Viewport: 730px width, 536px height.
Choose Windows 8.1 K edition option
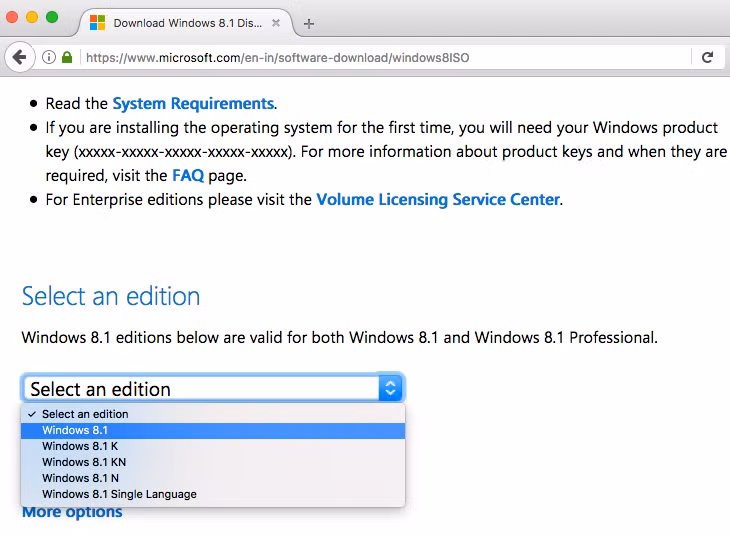[x=80, y=446]
